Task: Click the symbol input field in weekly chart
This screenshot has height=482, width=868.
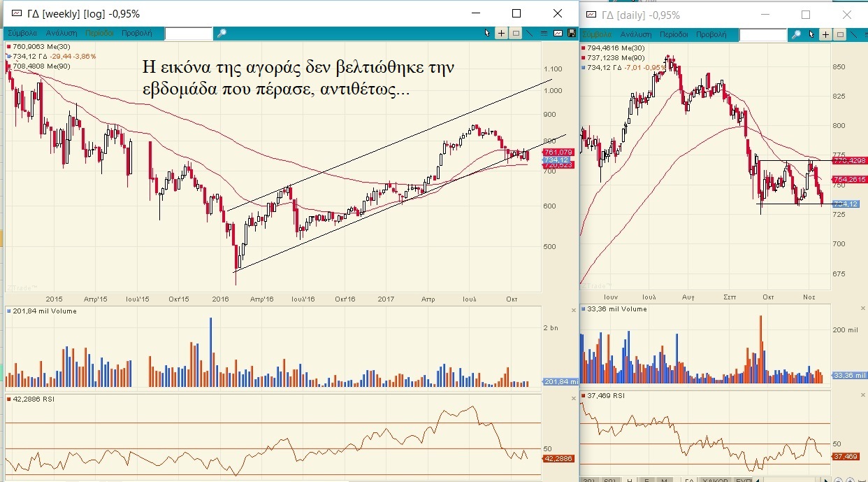Action: coord(189,33)
